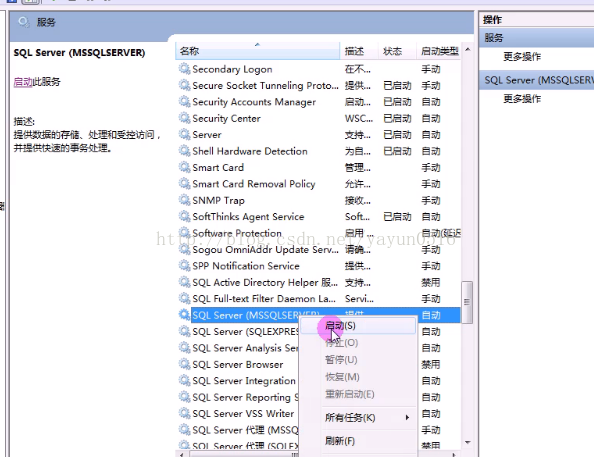Click left arrow of horizontal scrollbar
The image size is (594, 457).
182,454
